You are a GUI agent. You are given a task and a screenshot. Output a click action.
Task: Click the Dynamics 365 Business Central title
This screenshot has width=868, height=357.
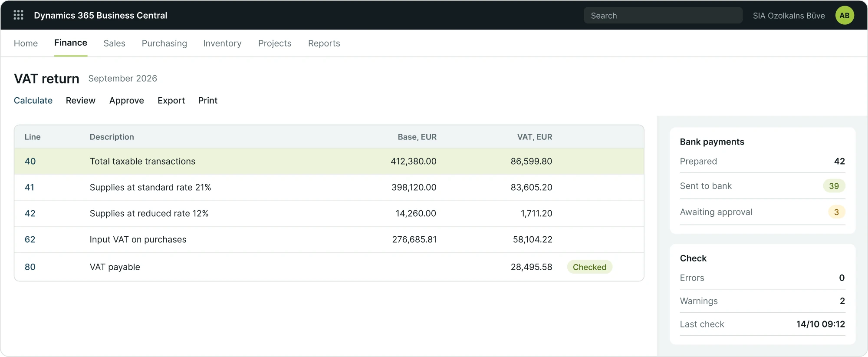click(x=101, y=15)
